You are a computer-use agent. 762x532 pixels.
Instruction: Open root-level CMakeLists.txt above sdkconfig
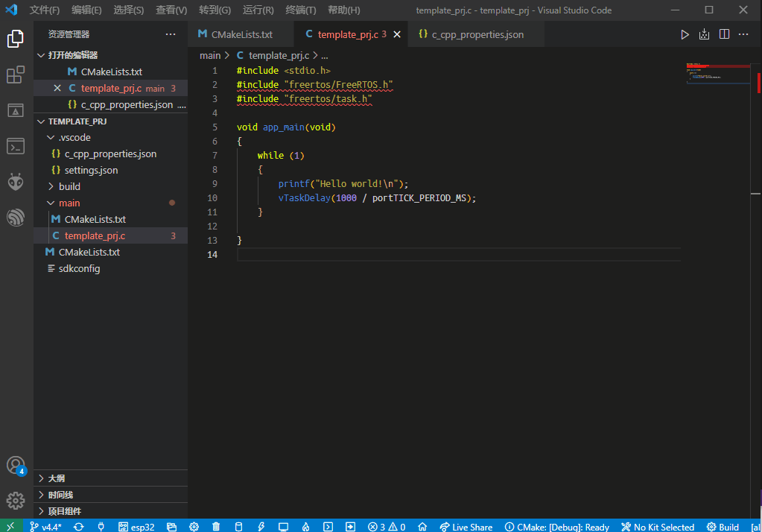coord(110,252)
